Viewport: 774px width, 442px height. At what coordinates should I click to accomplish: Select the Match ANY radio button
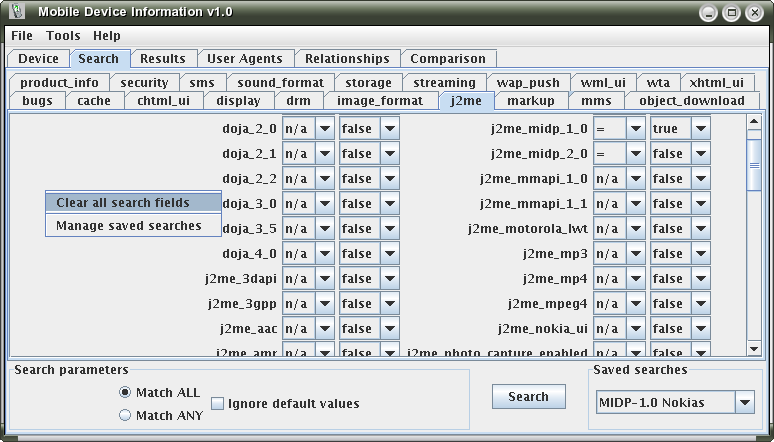125,415
